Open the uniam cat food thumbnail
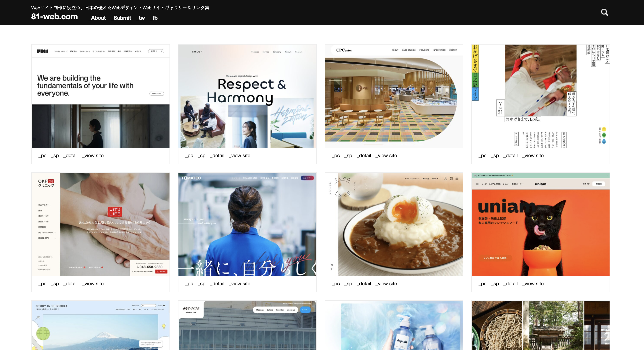 (540, 224)
